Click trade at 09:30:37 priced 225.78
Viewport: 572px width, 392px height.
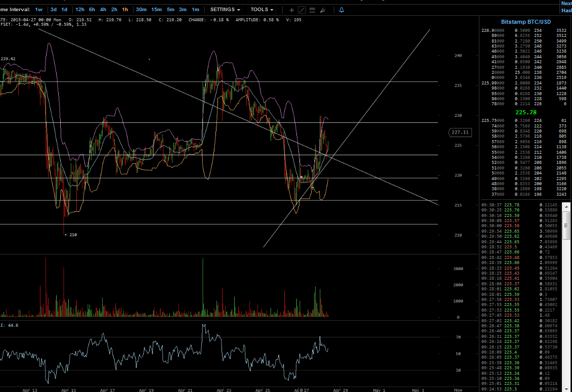pos(519,205)
